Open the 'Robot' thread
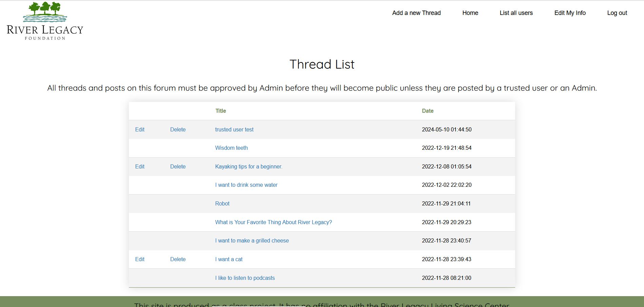644x307 pixels. (222, 203)
